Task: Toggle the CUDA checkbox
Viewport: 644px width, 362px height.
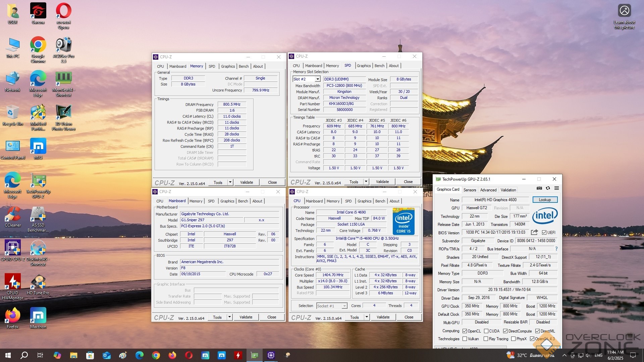Action: (x=486, y=331)
